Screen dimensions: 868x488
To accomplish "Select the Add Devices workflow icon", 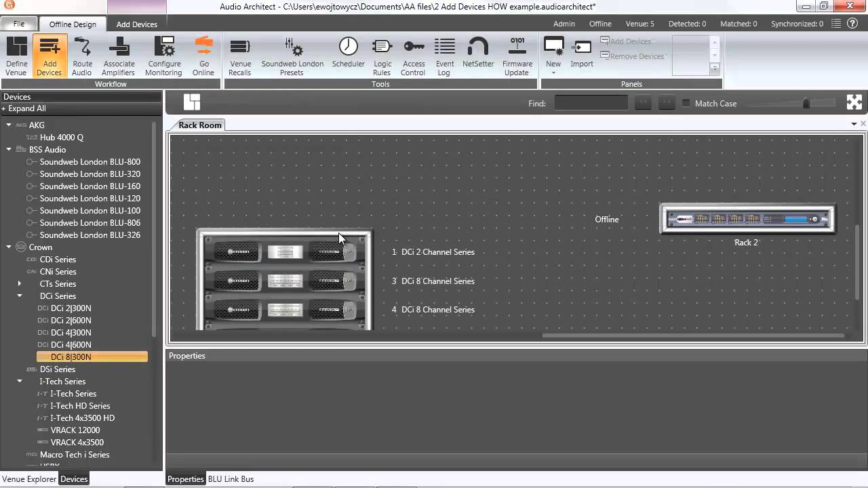I will 50,56.
